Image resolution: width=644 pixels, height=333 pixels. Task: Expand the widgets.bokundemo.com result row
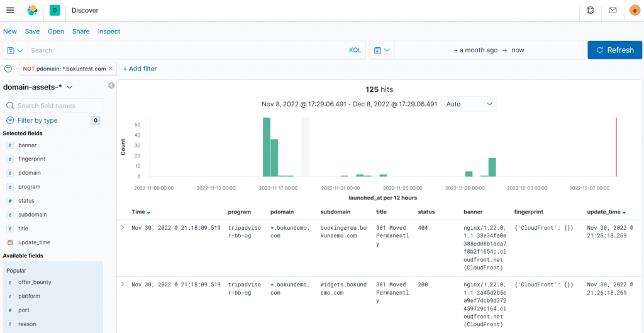click(123, 285)
